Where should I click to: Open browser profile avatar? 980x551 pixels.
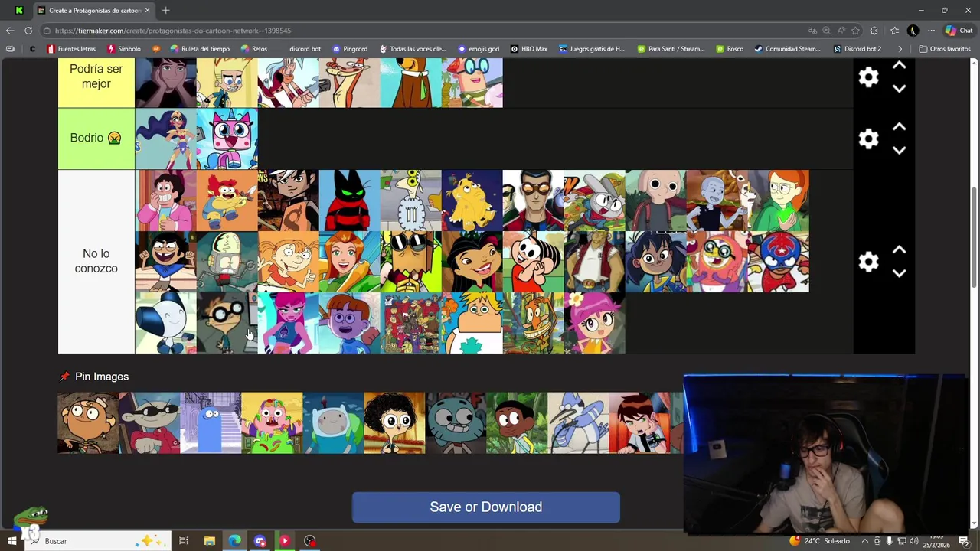tap(913, 31)
